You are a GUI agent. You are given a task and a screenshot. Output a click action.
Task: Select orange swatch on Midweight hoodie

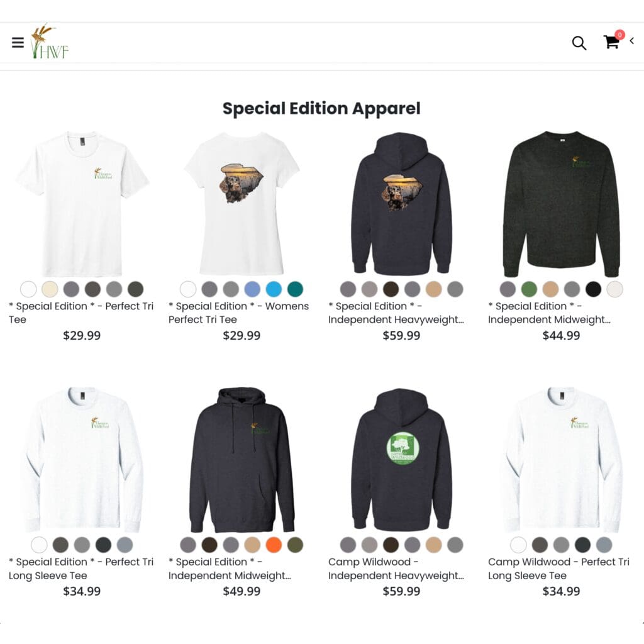[x=274, y=545]
